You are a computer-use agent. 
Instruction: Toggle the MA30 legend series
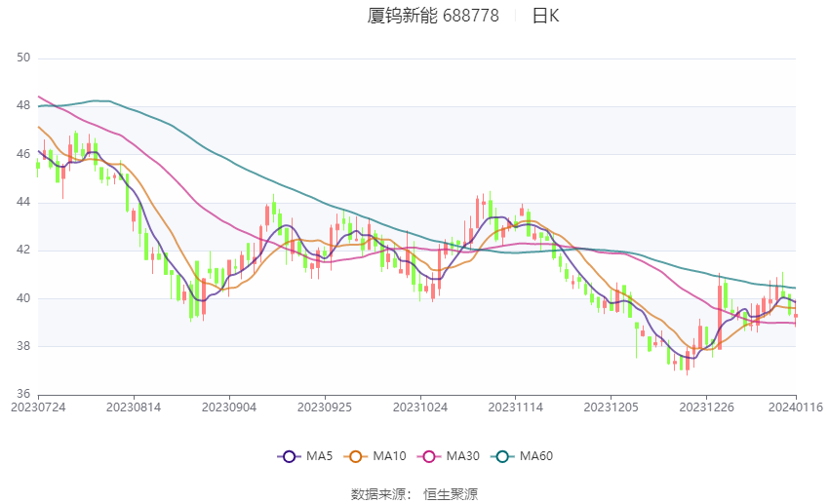pyautogui.click(x=449, y=456)
